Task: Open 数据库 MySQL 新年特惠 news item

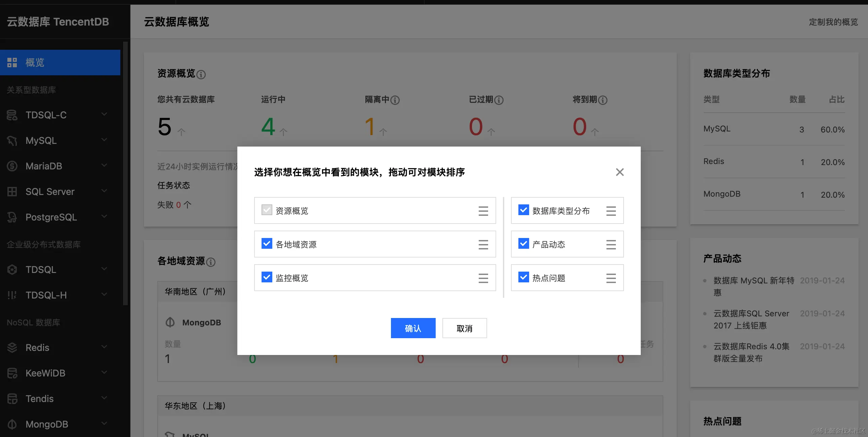Action: (754, 286)
